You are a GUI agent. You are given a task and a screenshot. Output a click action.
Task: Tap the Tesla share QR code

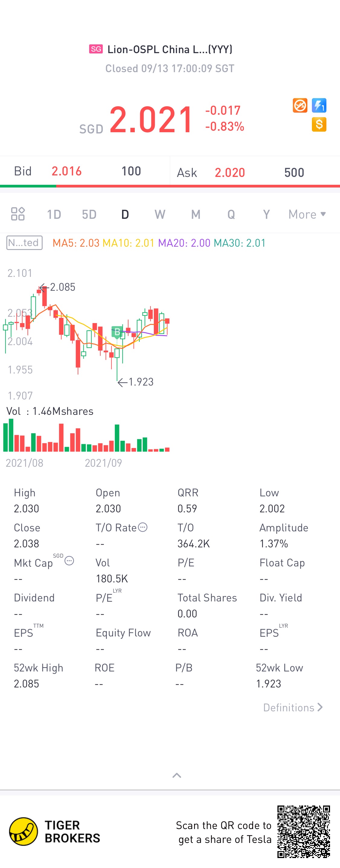[x=303, y=831]
